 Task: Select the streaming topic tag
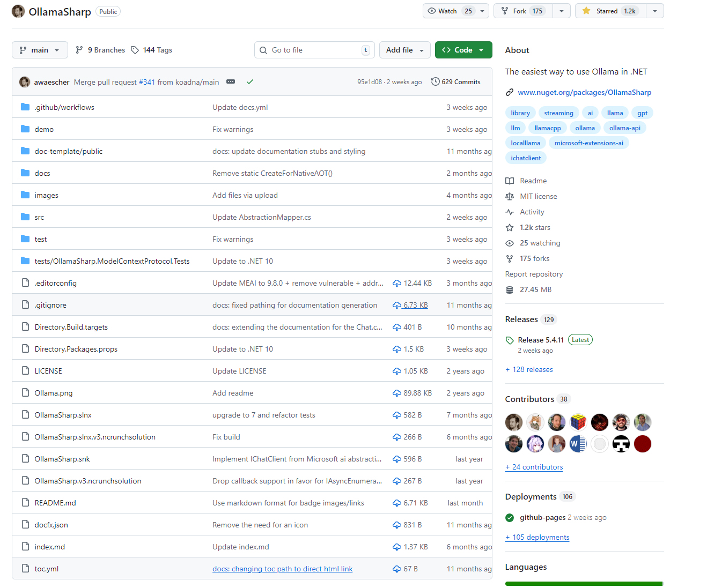tap(558, 113)
